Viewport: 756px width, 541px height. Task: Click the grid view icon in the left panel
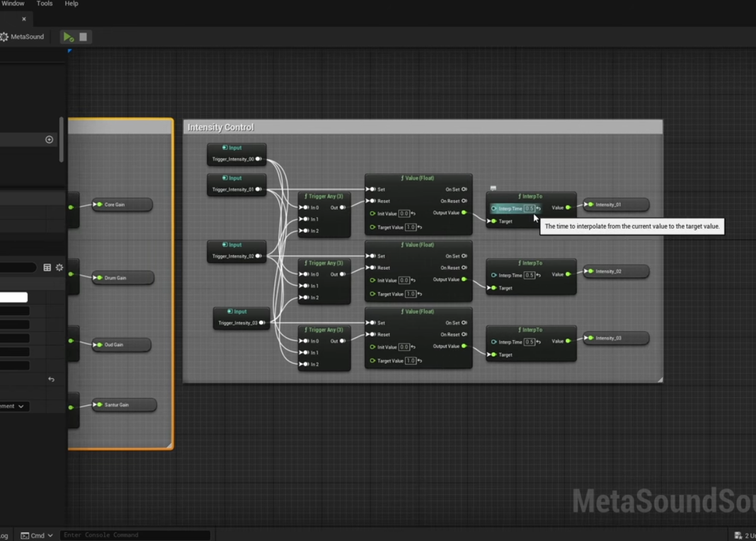(47, 267)
